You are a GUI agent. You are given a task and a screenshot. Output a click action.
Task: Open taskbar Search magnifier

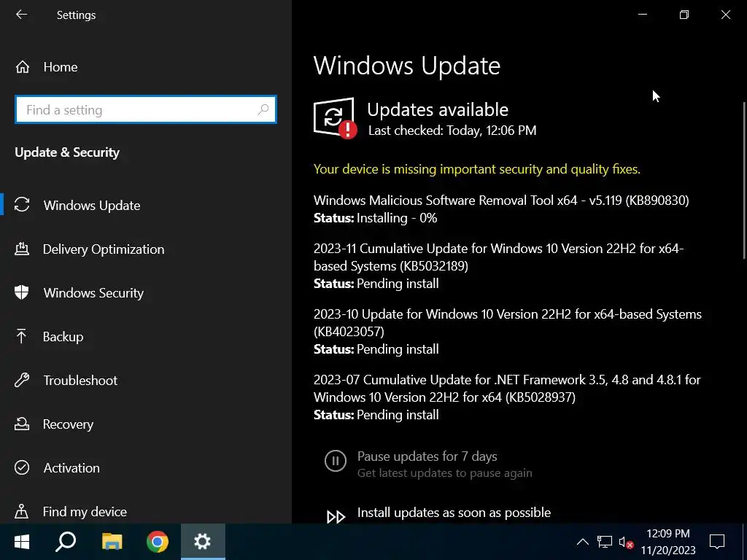pyautogui.click(x=66, y=542)
